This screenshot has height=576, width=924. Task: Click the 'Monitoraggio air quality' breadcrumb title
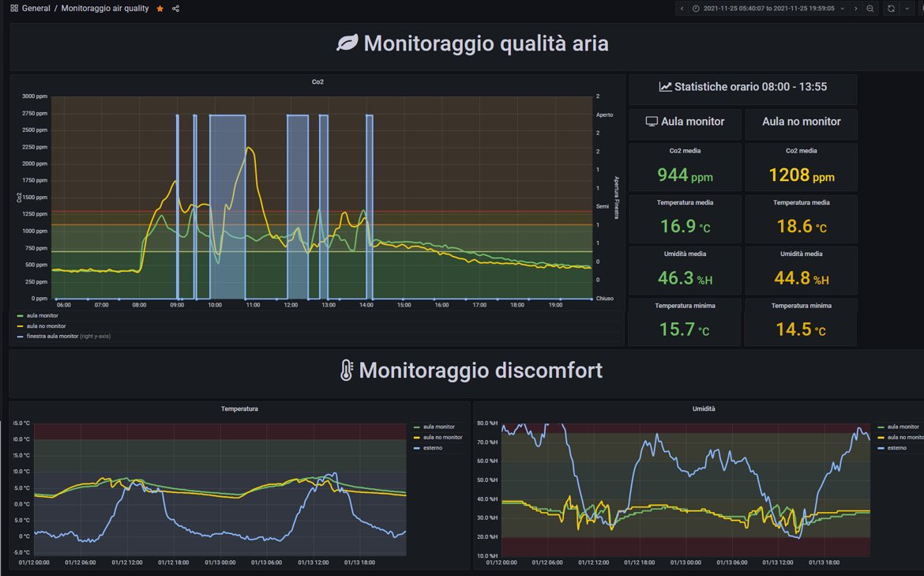coord(105,9)
